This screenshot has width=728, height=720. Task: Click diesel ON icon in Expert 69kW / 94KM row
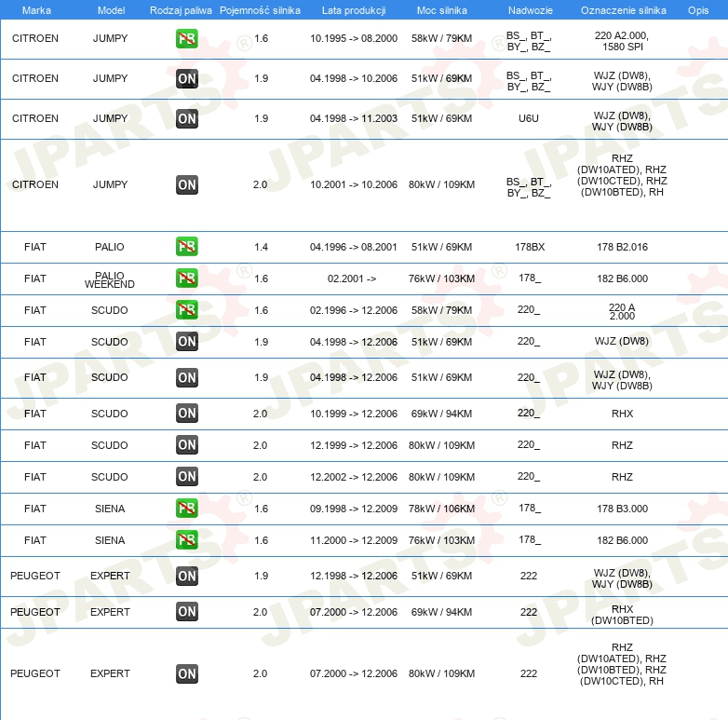point(187,611)
